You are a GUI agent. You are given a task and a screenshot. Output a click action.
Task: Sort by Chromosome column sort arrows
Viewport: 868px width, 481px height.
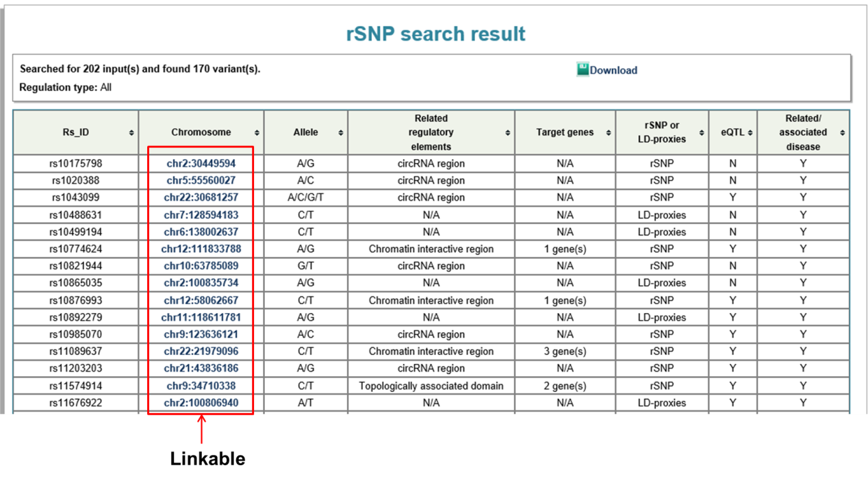[257, 133]
